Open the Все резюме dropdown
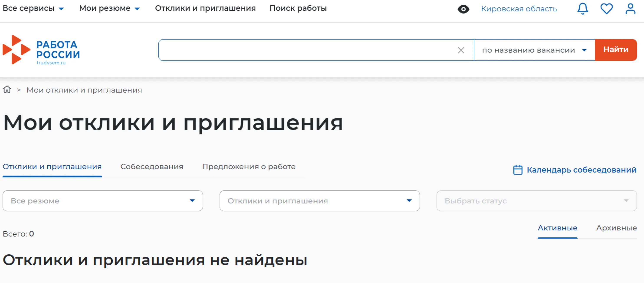Image resolution: width=644 pixels, height=283 pixels. coord(103,201)
